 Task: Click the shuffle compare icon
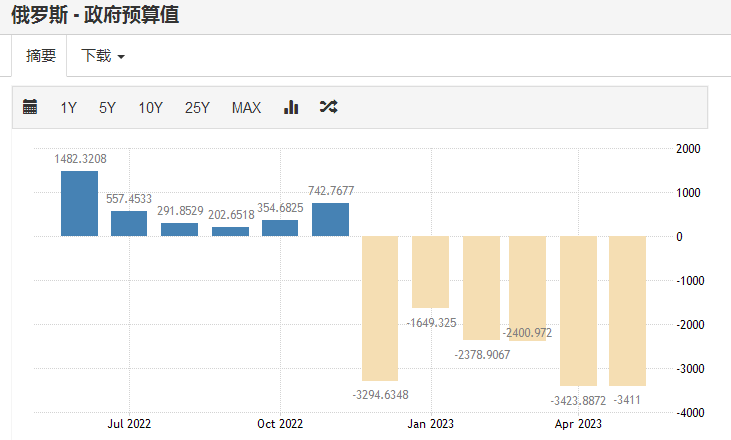pos(328,107)
